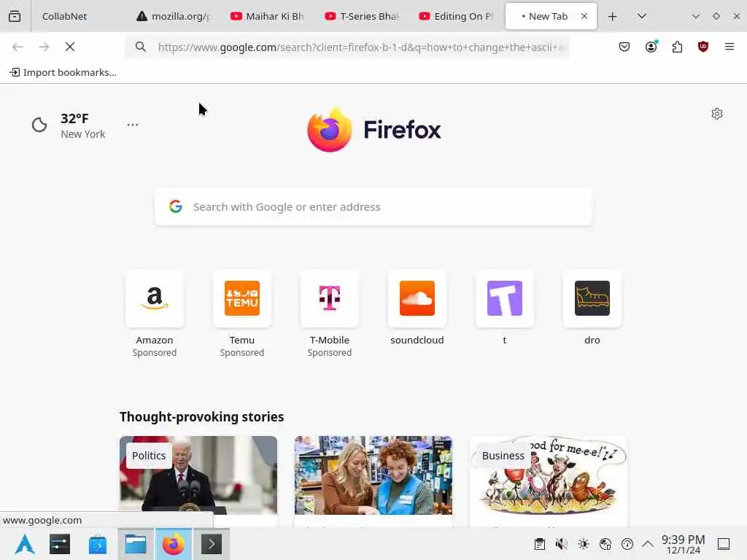The image size is (747, 560).
Task: Close the New Tab tab
Action: (x=584, y=16)
